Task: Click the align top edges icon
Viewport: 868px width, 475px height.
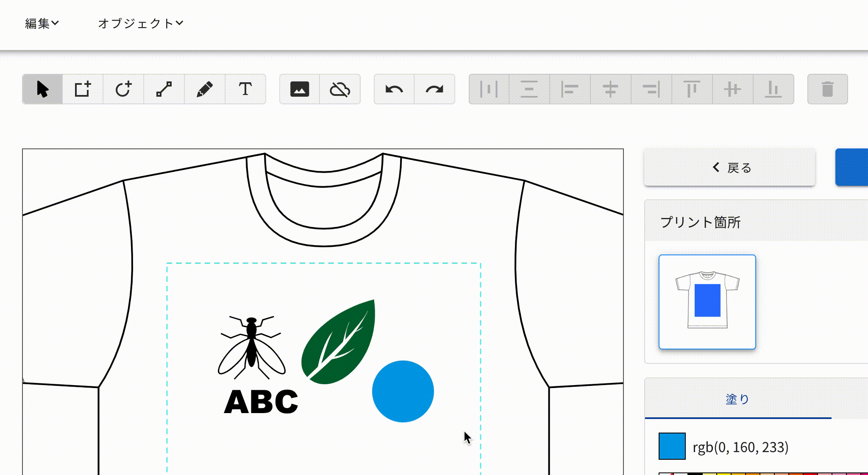Action: [692, 89]
